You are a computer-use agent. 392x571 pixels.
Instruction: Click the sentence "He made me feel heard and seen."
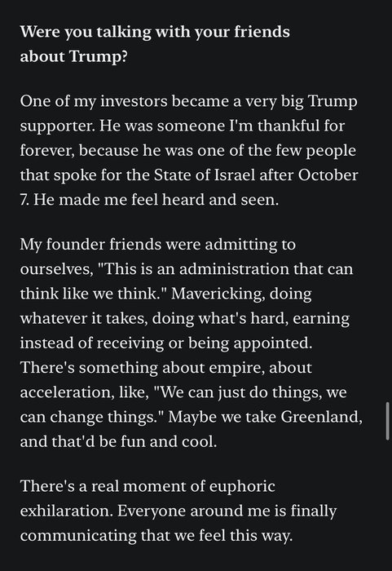coord(156,200)
